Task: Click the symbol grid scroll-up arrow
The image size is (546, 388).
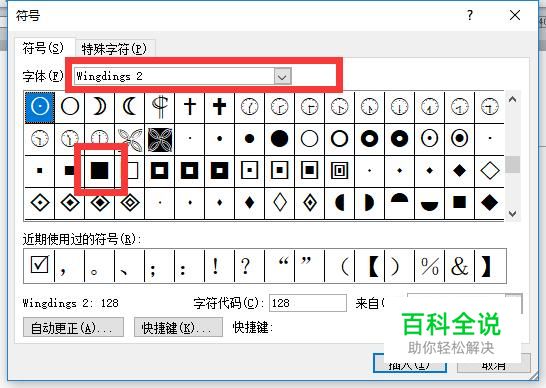Action: [x=512, y=100]
